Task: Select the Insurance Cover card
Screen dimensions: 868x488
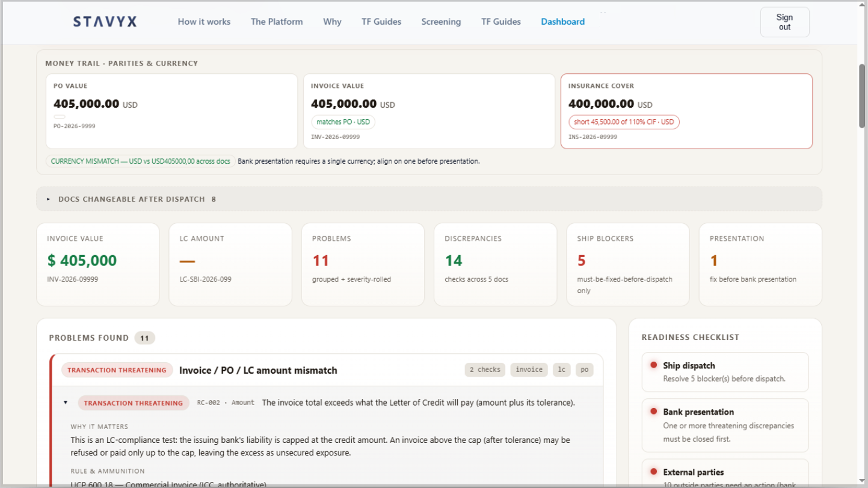Action: tap(686, 111)
